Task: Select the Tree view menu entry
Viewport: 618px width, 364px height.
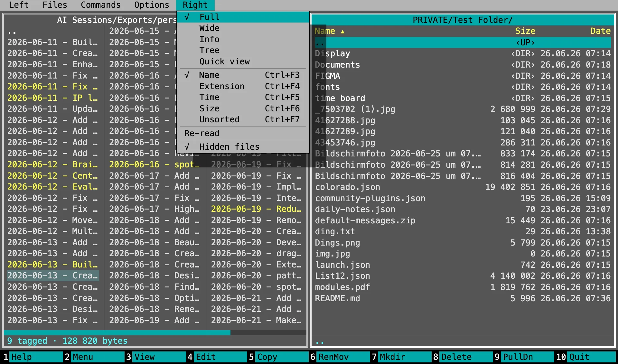Action: pos(243,50)
